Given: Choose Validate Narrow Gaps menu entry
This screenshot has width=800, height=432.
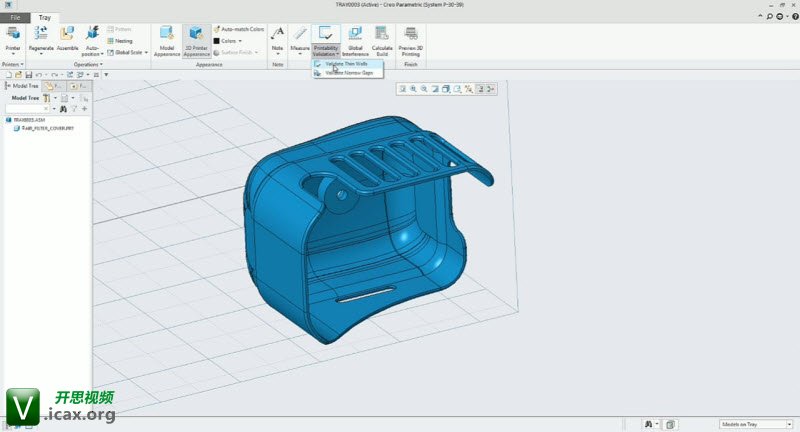Looking at the screenshot, I should (x=349, y=73).
